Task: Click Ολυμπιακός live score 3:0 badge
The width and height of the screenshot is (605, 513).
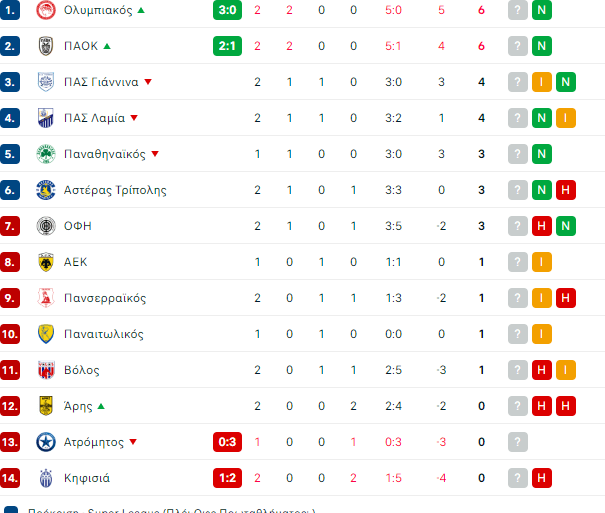Action: click(x=228, y=10)
